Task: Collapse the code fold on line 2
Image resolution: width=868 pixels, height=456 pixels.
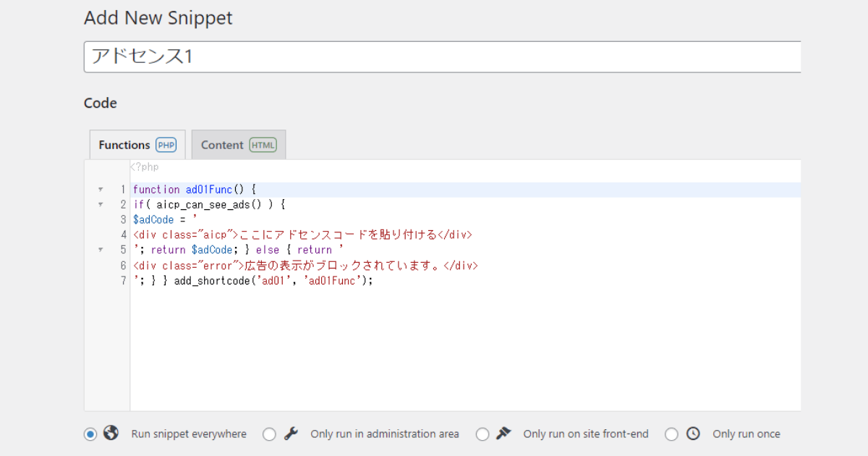Action: (x=101, y=204)
